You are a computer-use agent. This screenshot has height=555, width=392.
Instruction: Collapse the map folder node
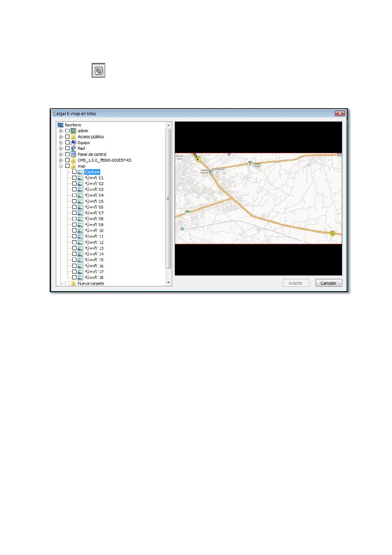(x=61, y=166)
